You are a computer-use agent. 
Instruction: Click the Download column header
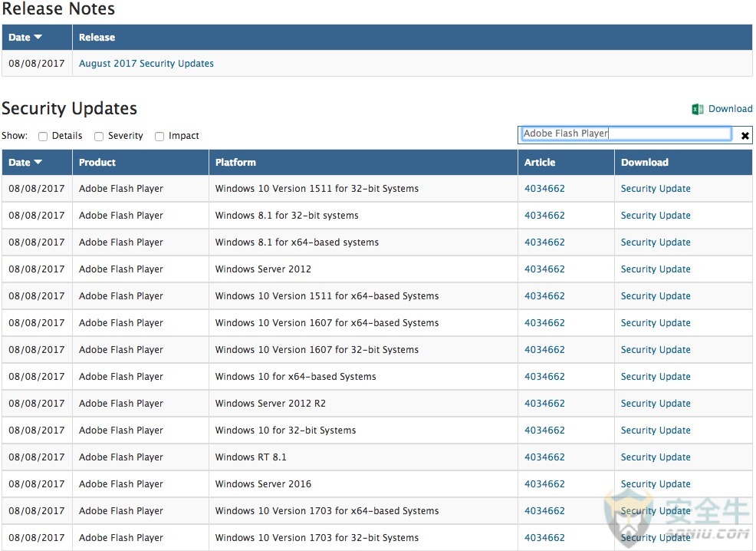point(645,162)
